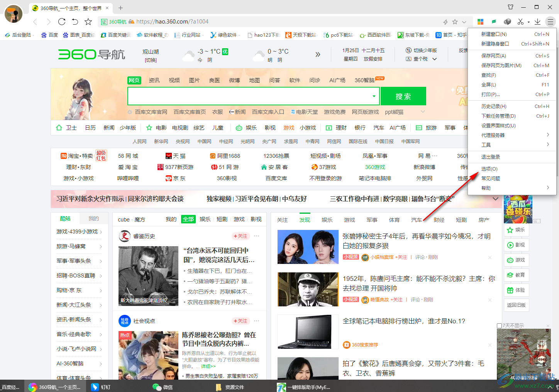
Task: Click the weather next-days double arrow
Action: tap(318, 54)
